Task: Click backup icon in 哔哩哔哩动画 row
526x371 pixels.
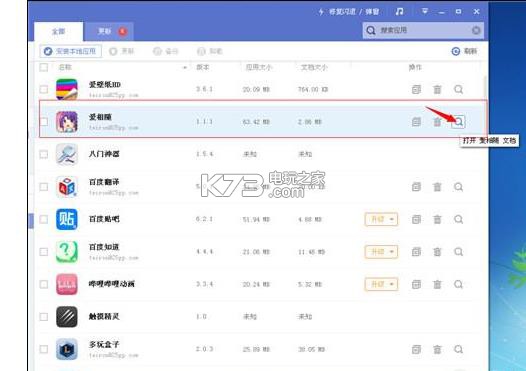Action: pyautogui.click(x=416, y=284)
